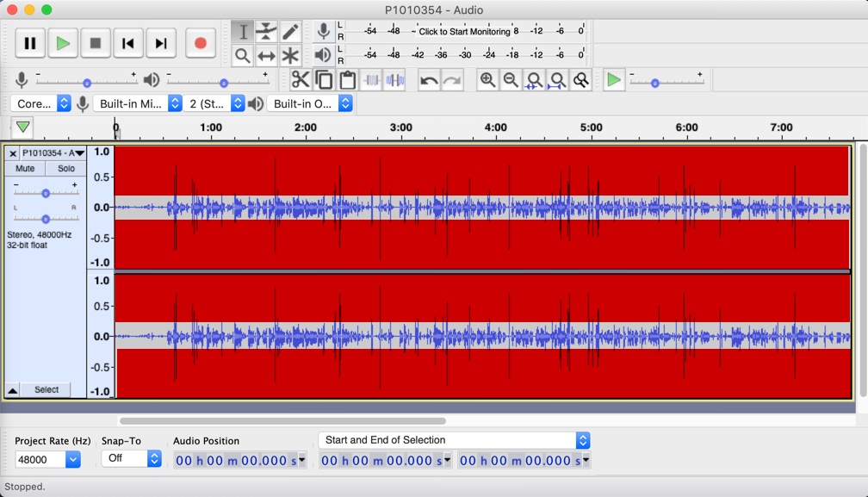This screenshot has width=868, height=497.
Task: Click the upper channel vertical scale
Action: point(101,207)
